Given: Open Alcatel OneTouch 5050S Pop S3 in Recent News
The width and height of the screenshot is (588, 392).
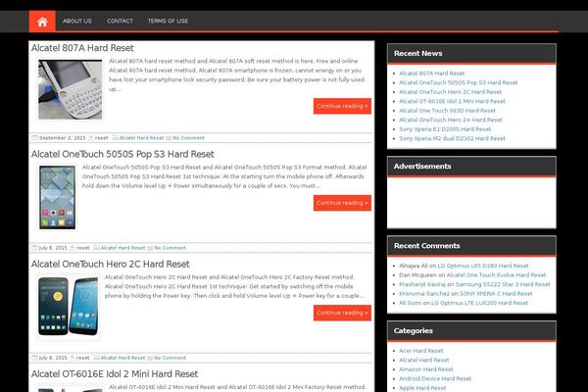Looking at the screenshot, I should (x=459, y=82).
